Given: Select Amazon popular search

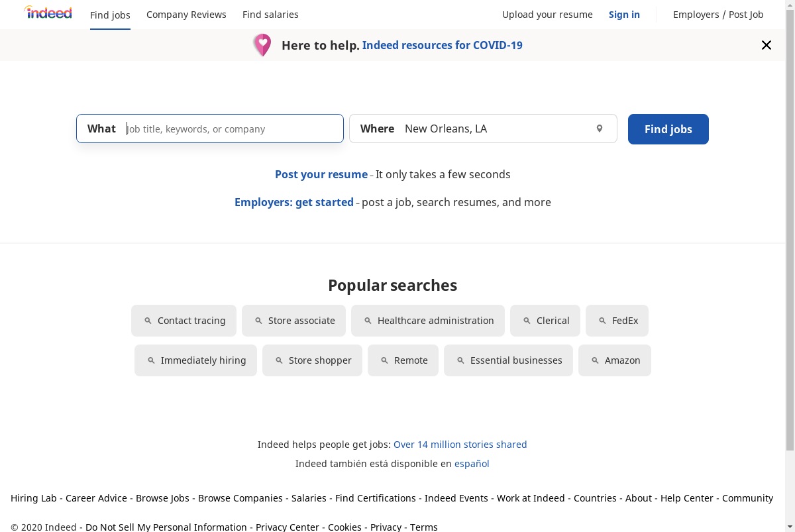Looking at the screenshot, I should click(615, 360).
